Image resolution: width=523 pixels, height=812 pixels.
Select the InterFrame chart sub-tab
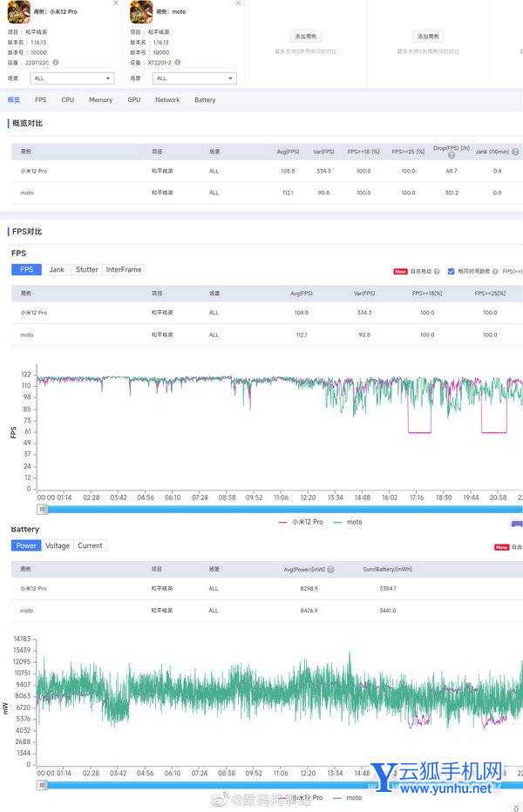pyautogui.click(x=124, y=269)
